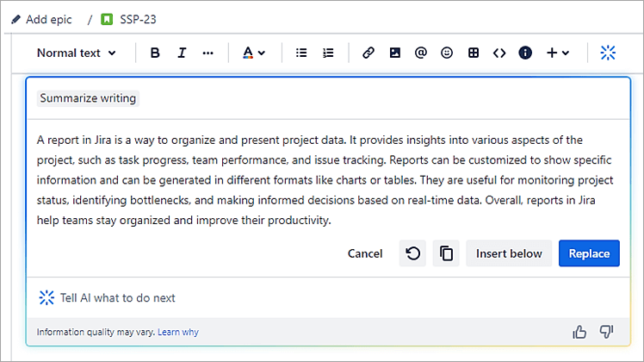The image size is (644, 362).
Task: Click the Replace button
Action: coord(589,253)
